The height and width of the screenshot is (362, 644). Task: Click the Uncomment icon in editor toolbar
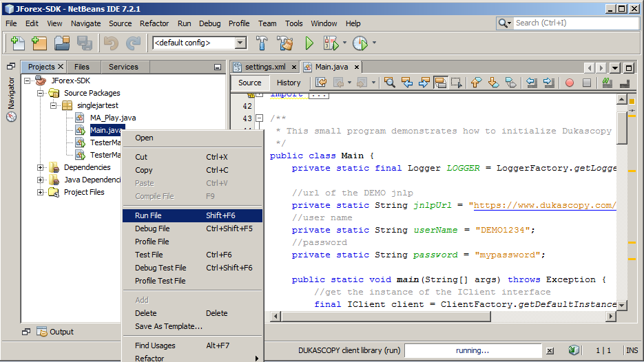pyautogui.click(x=625, y=83)
